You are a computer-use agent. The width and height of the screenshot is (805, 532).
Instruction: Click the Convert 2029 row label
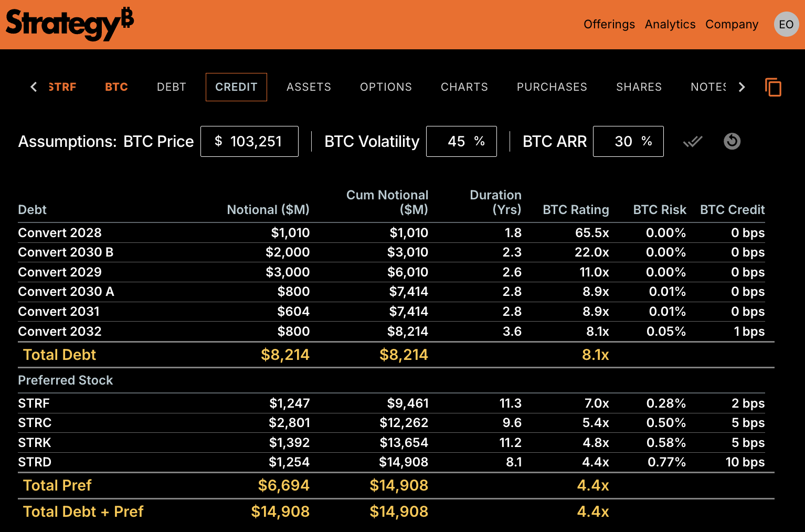pos(60,272)
